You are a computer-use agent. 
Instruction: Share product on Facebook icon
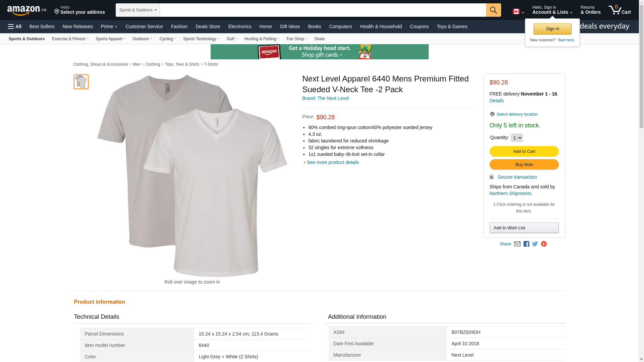[526, 244]
